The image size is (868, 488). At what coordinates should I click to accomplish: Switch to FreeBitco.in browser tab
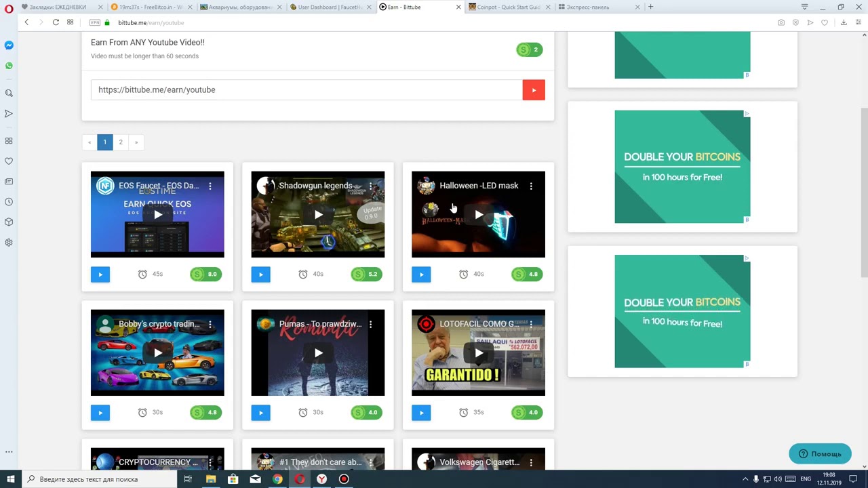[x=151, y=7]
